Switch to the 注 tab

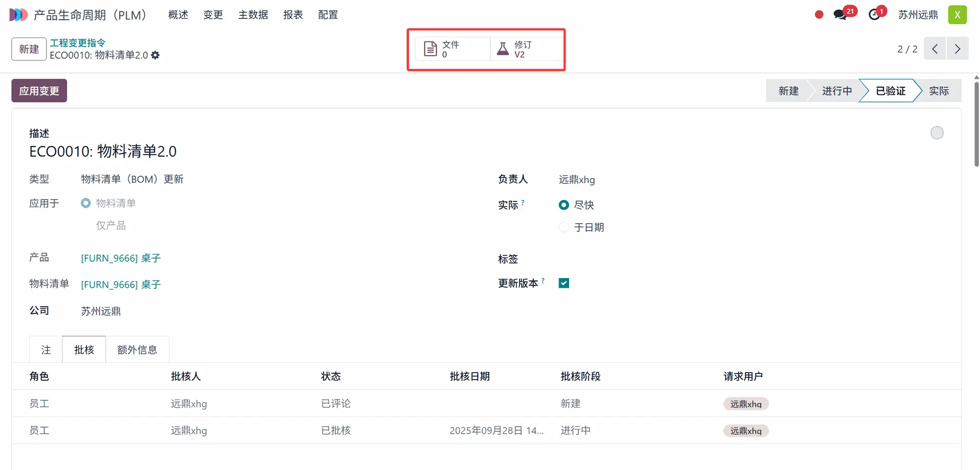pyautogui.click(x=46, y=350)
